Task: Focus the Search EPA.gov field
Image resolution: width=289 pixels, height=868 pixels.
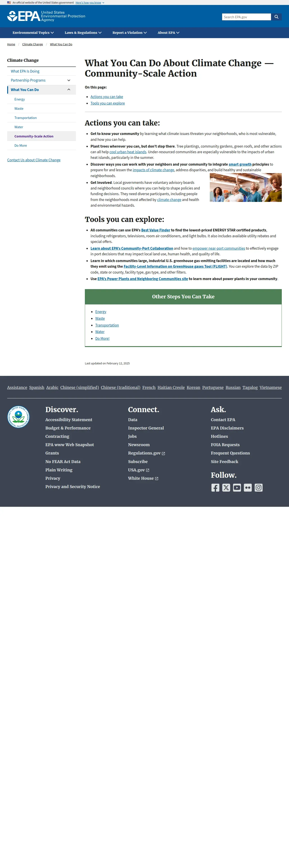Action: 246,17
